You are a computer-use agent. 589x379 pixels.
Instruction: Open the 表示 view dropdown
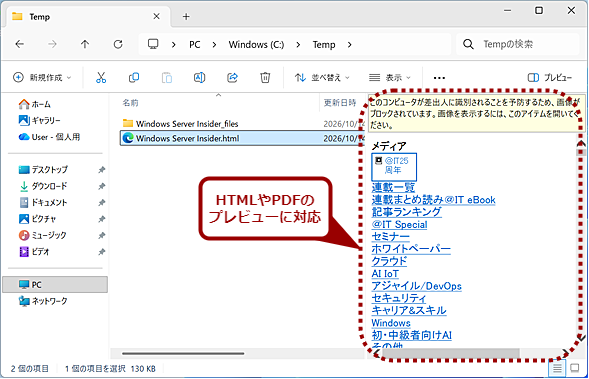[390, 78]
